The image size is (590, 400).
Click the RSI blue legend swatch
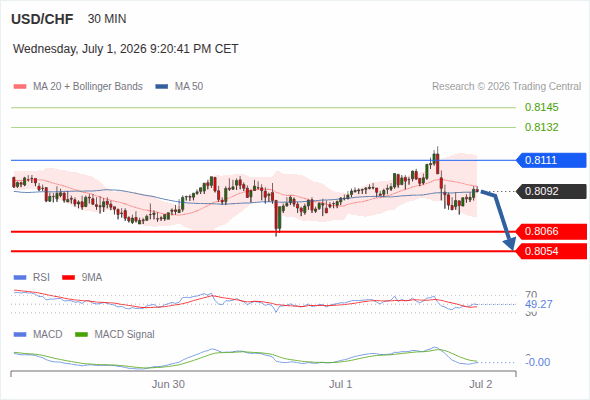[x=20, y=278]
